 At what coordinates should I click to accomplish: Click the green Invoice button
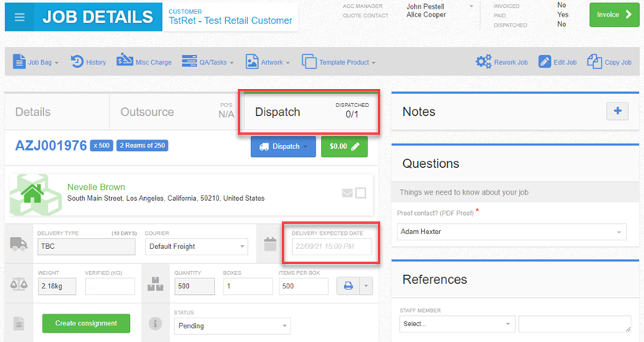614,15
